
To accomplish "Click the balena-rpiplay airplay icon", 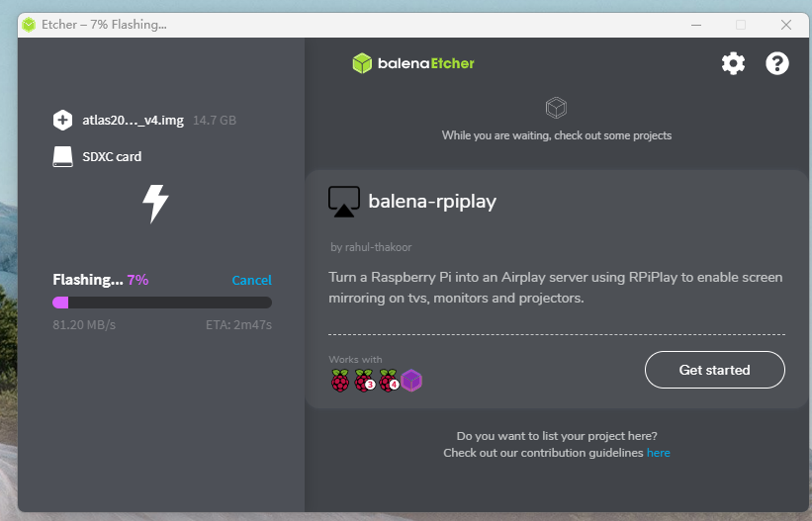I will tap(344, 202).
